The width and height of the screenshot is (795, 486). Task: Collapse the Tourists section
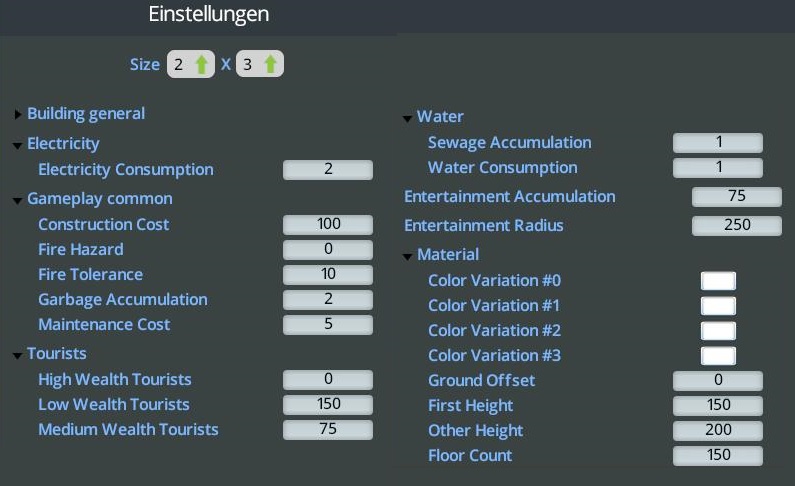point(18,354)
